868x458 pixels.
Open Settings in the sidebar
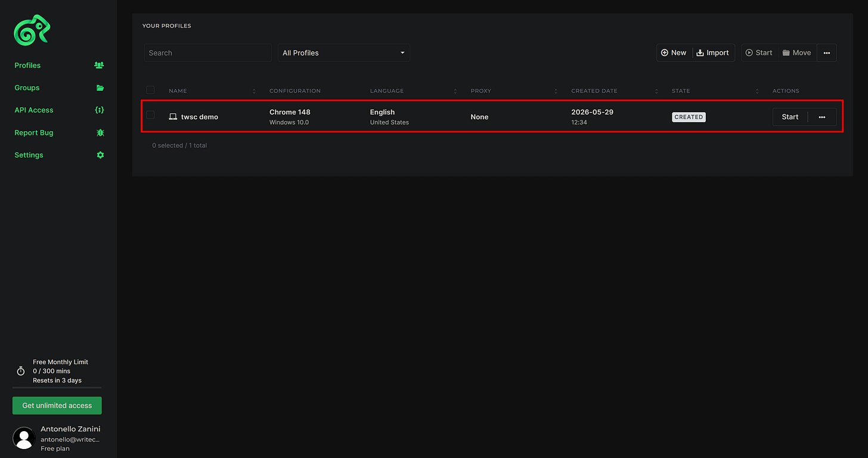[29, 155]
